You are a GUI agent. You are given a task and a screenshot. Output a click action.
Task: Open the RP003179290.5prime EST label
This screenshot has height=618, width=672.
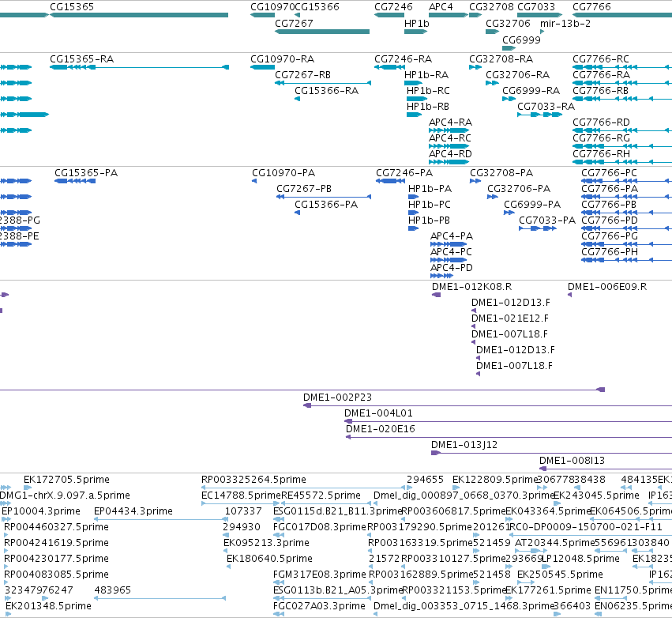tap(419, 527)
